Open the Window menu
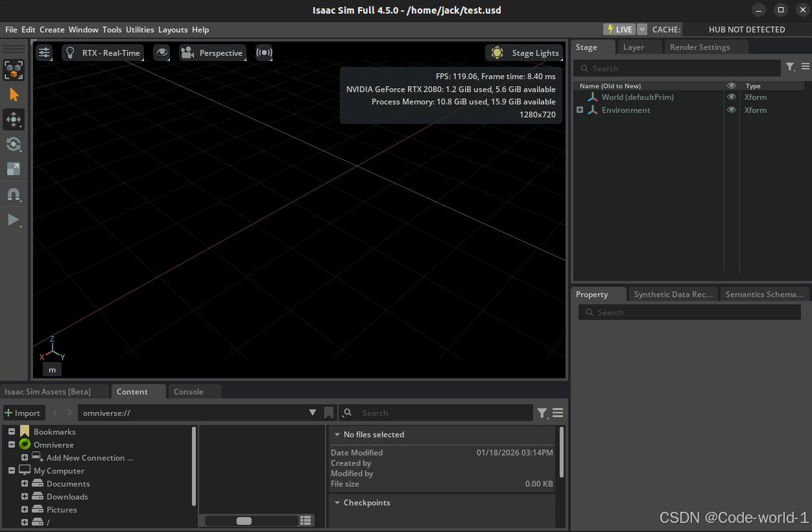This screenshot has height=532, width=812. coord(84,29)
